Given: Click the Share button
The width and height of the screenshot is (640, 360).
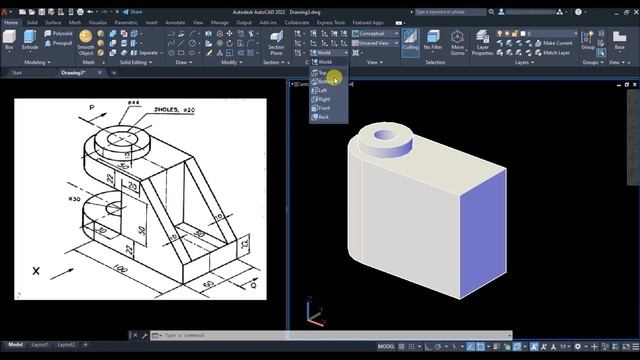Looking at the screenshot, I should pyautogui.click(x=133, y=12).
